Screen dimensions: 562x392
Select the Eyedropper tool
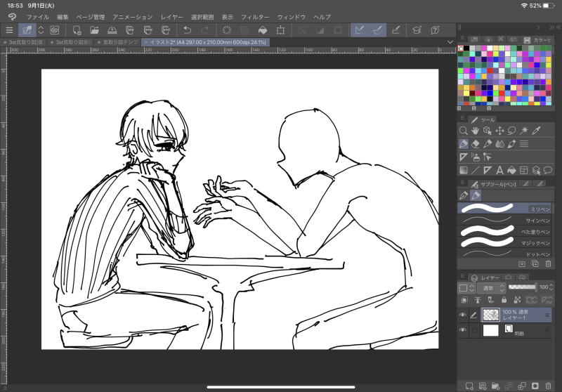[536, 131]
